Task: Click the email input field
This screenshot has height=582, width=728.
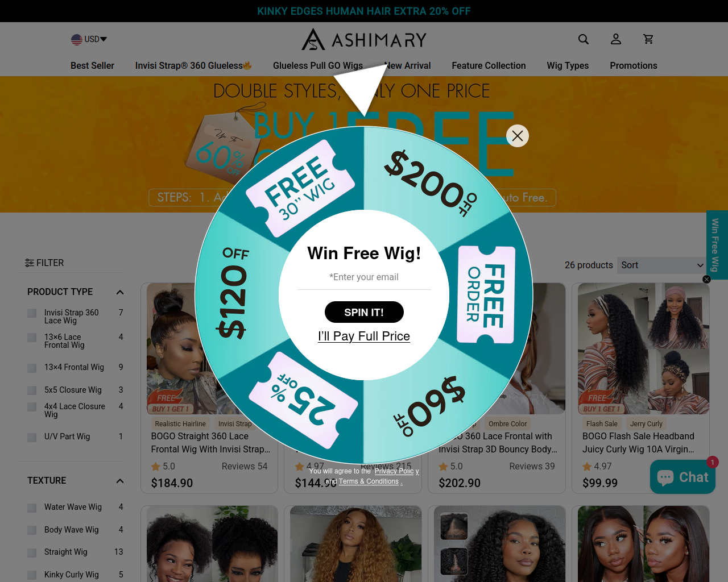Action: pyautogui.click(x=364, y=277)
